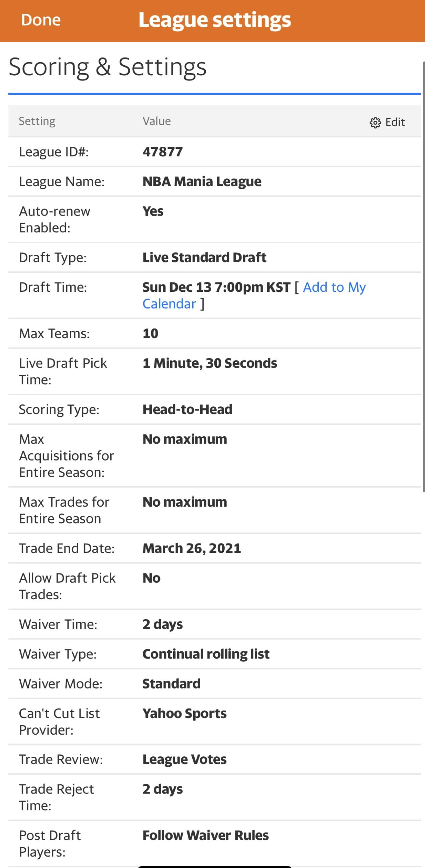Tap the League Votes trade review value
The image size is (425, 868).
pos(184,759)
